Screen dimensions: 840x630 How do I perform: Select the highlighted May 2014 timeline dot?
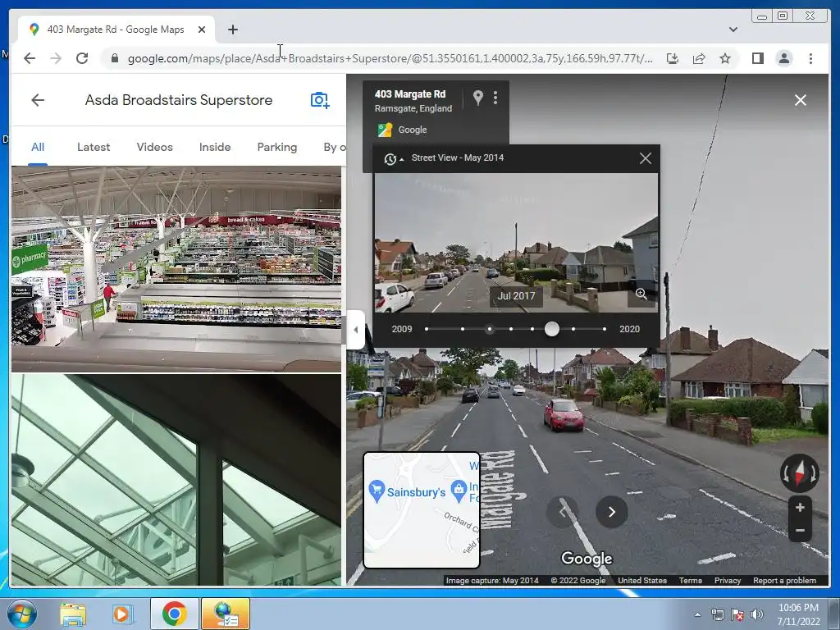(x=490, y=329)
